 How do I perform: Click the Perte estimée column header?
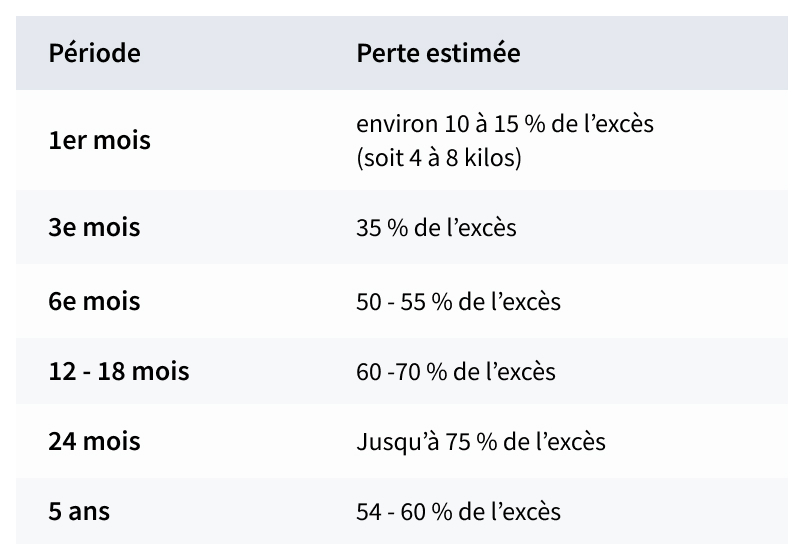click(438, 53)
